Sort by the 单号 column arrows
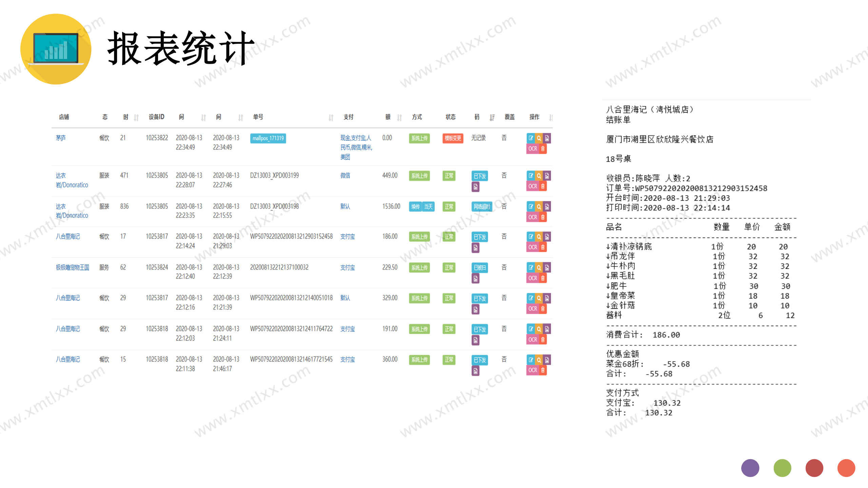The image size is (868, 488). coord(331,118)
